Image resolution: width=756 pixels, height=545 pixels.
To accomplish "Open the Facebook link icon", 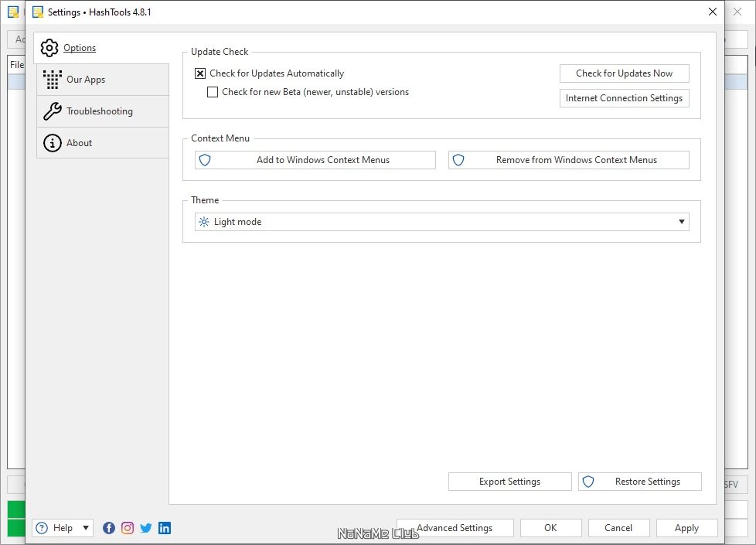I will pyautogui.click(x=109, y=528).
